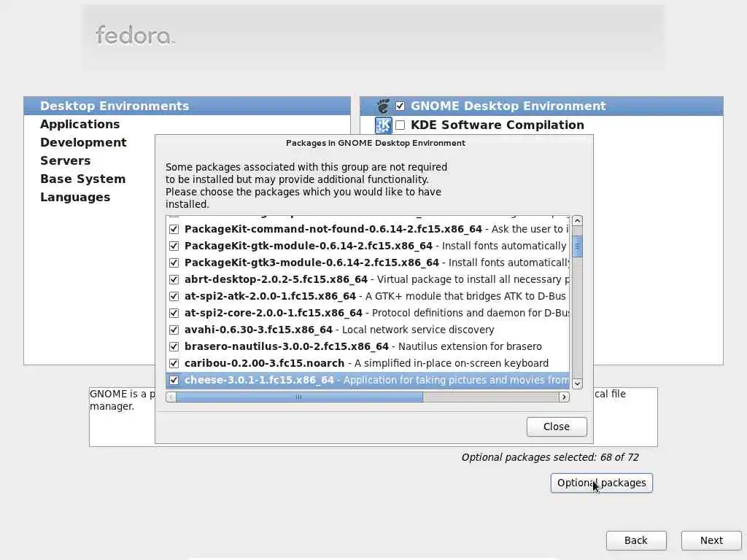Select cheese-3.0.1-1 package row text
Viewport: 747px width, 560px height.
click(x=376, y=380)
